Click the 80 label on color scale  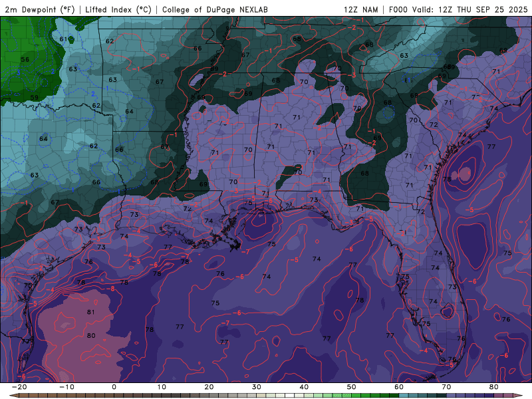coord(494,387)
